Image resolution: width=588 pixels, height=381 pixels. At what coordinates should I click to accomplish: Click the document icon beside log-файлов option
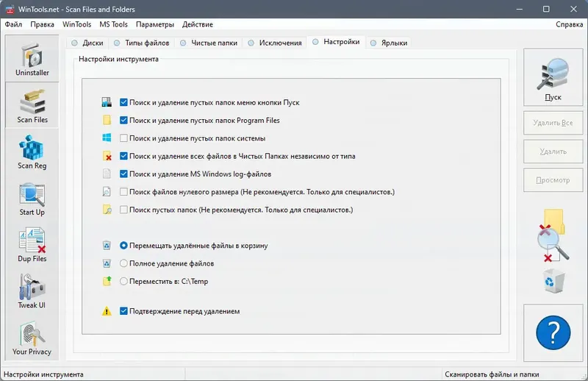(107, 174)
